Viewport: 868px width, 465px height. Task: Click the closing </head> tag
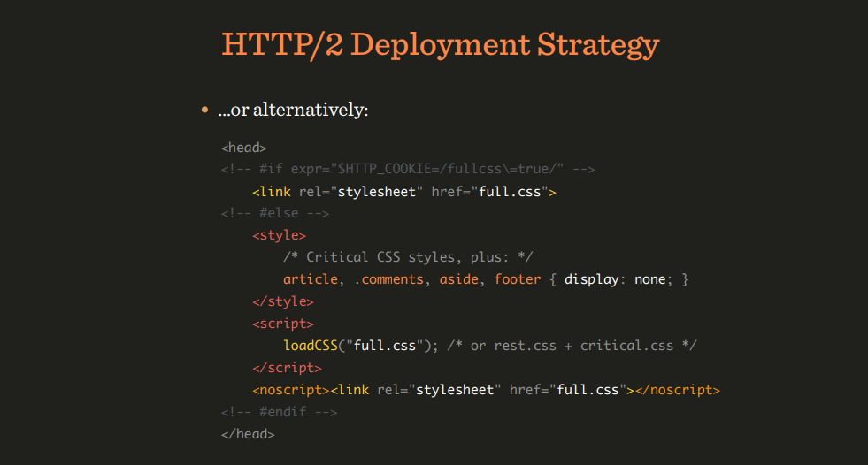pyautogui.click(x=248, y=434)
